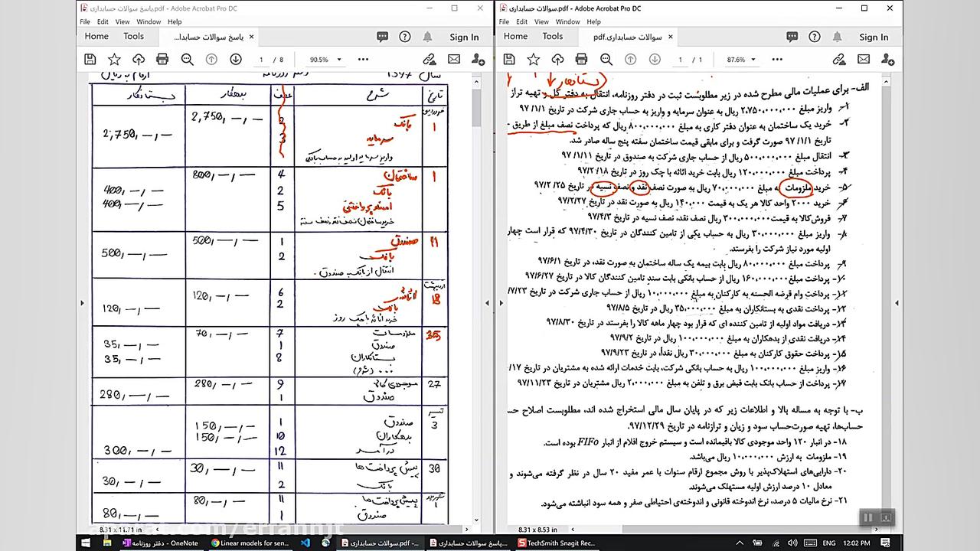Expand the left navigation pane arrow
Screen dimensions: 980x551
[82, 302]
